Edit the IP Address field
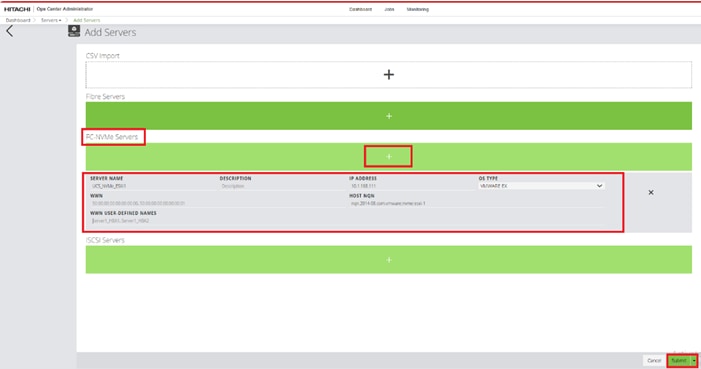The image size is (701, 369). (x=411, y=186)
